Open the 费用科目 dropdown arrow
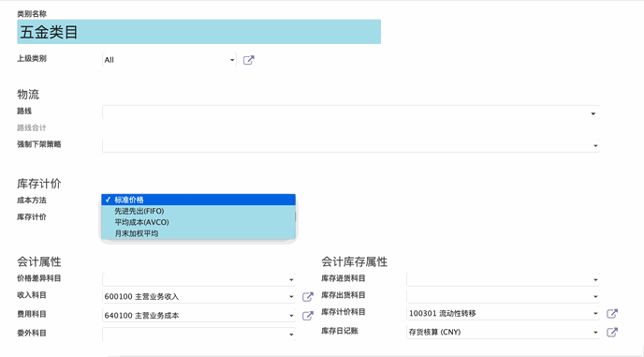Screen dimensions: 644x357 [x=291, y=316]
